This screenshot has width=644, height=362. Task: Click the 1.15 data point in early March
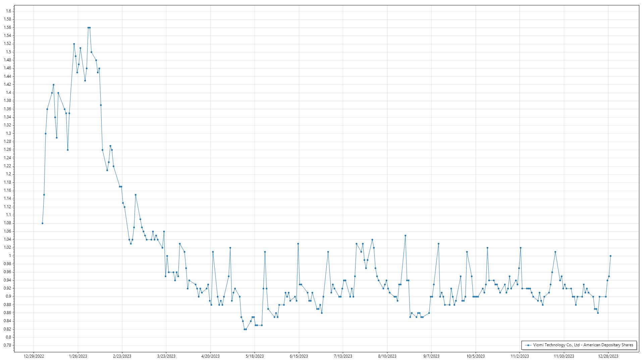pos(136,195)
